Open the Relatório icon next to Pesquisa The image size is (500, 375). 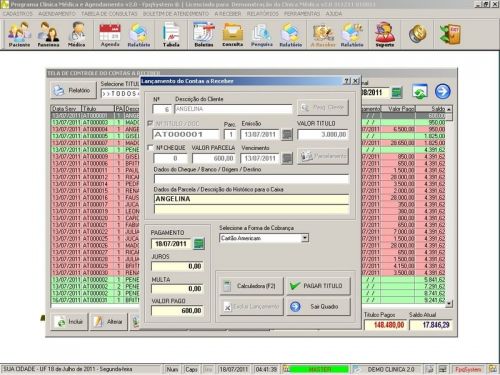[x=291, y=34]
